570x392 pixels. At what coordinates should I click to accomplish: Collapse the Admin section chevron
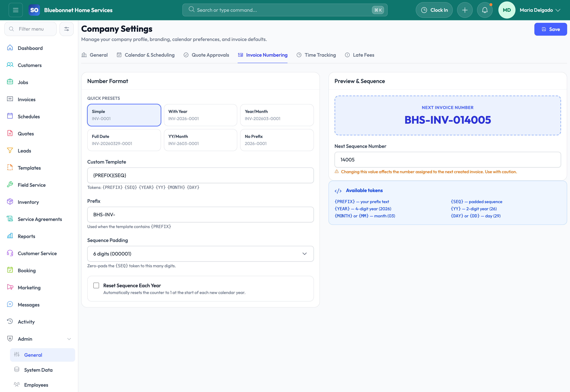pos(69,339)
